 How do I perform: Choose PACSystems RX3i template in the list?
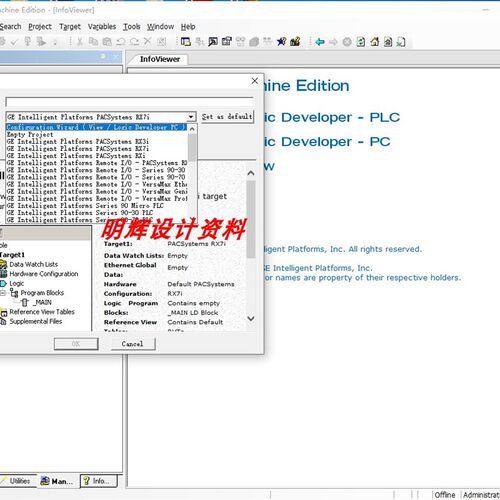[x=96, y=142]
